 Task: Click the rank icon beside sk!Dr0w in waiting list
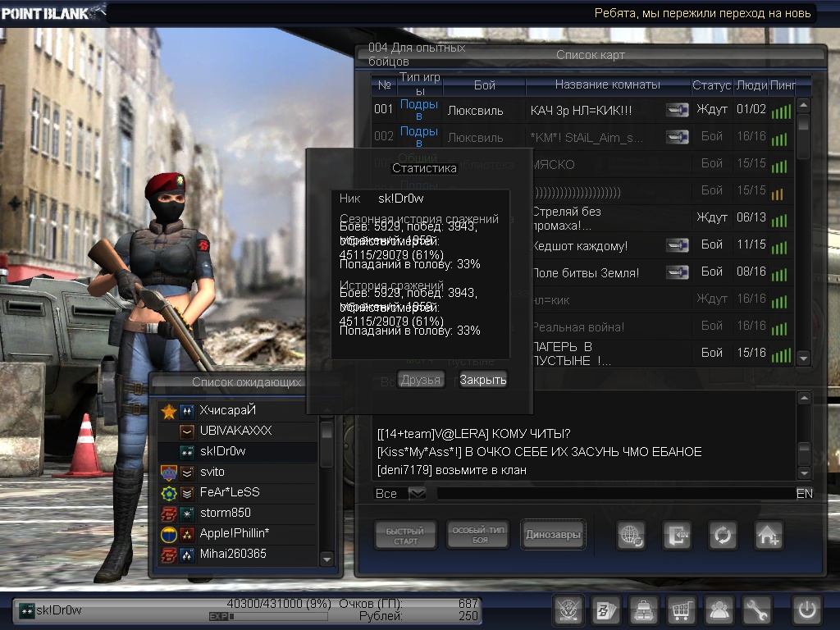click(187, 452)
